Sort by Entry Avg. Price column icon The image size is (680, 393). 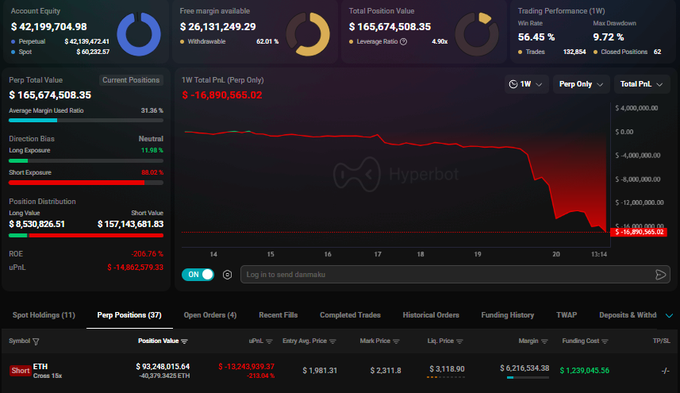[333, 341]
